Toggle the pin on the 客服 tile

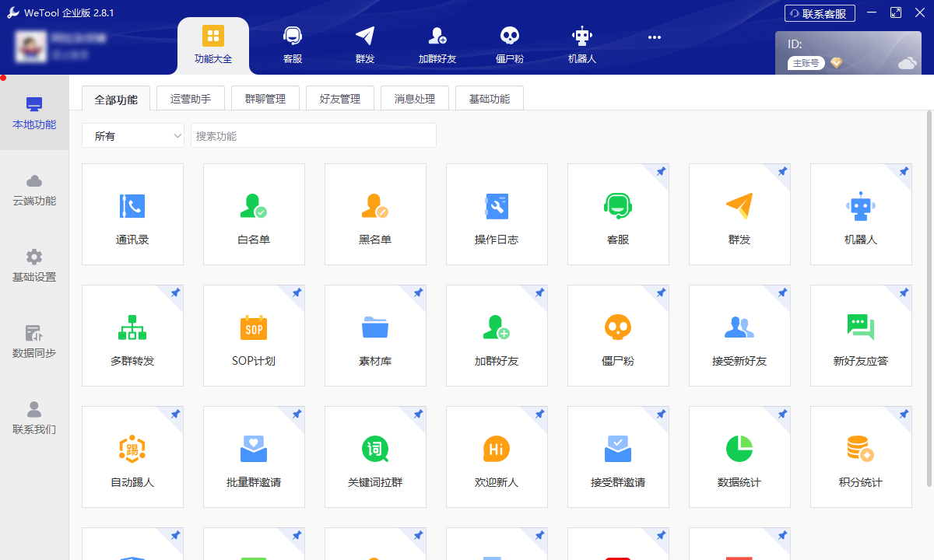pos(661,171)
